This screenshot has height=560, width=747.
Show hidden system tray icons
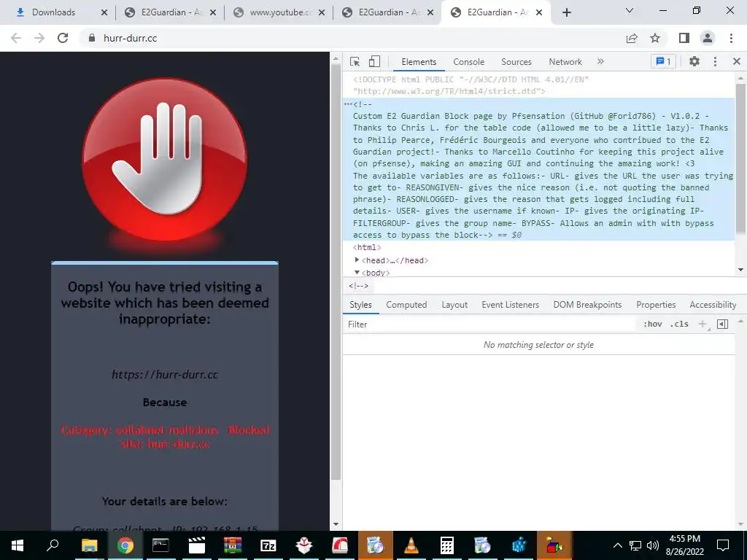(617, 545)
